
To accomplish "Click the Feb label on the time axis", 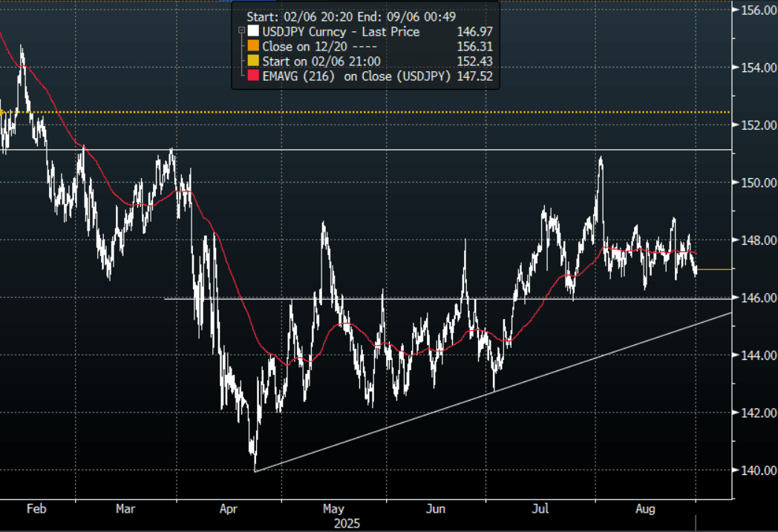I will pyautogui.click(x=36, y=510).
